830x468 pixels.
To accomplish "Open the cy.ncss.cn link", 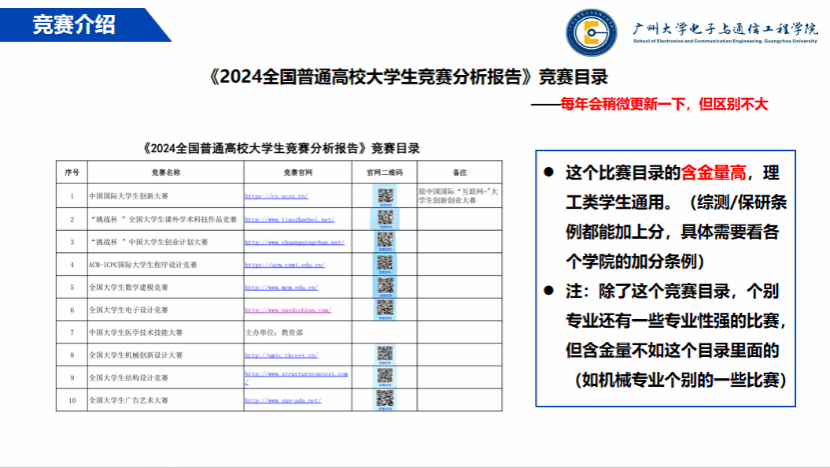I will coord(276,197).
